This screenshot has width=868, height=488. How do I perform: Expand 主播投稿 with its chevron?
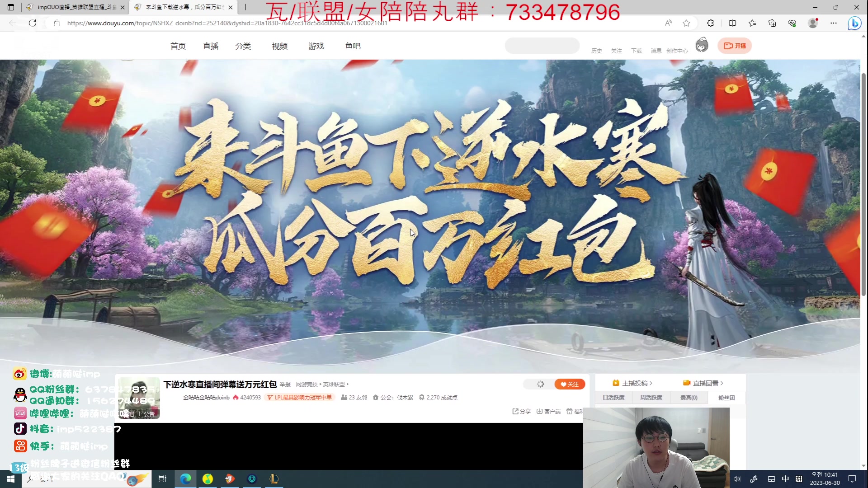651,384
